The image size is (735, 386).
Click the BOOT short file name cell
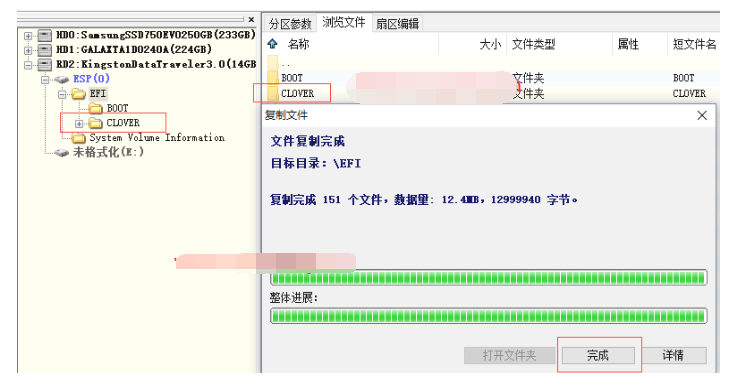point(683,78)
